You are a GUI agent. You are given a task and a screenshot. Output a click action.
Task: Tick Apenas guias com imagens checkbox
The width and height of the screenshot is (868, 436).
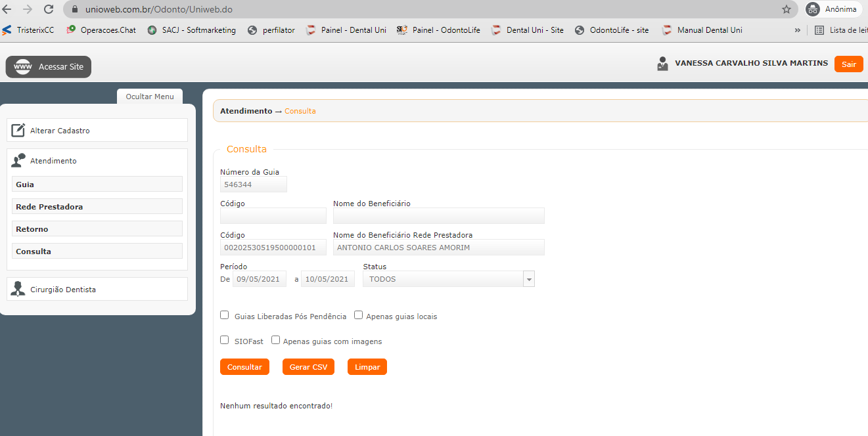(275, 340)
